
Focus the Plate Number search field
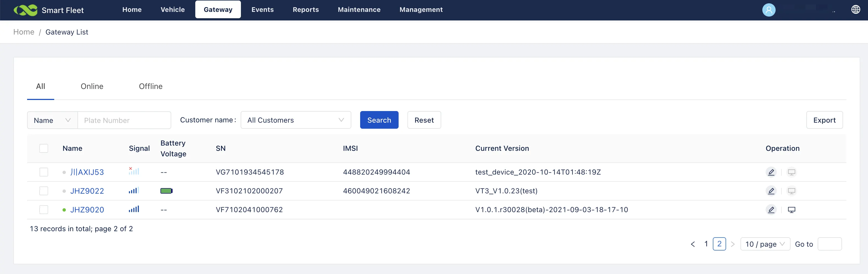point(124,120)
